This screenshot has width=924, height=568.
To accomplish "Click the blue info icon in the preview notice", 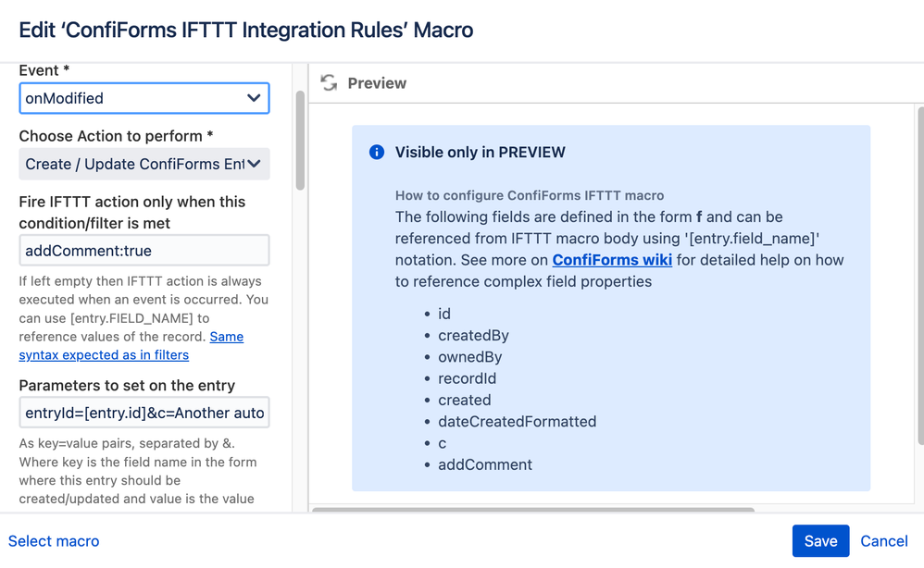I will click(376, 152).
